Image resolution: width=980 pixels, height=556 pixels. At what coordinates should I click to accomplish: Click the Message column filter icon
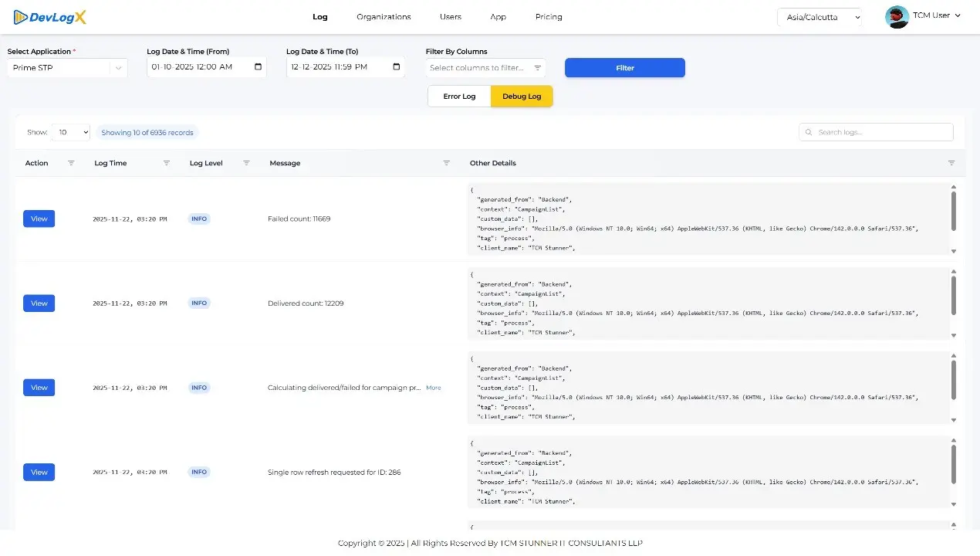coord(446,163)
